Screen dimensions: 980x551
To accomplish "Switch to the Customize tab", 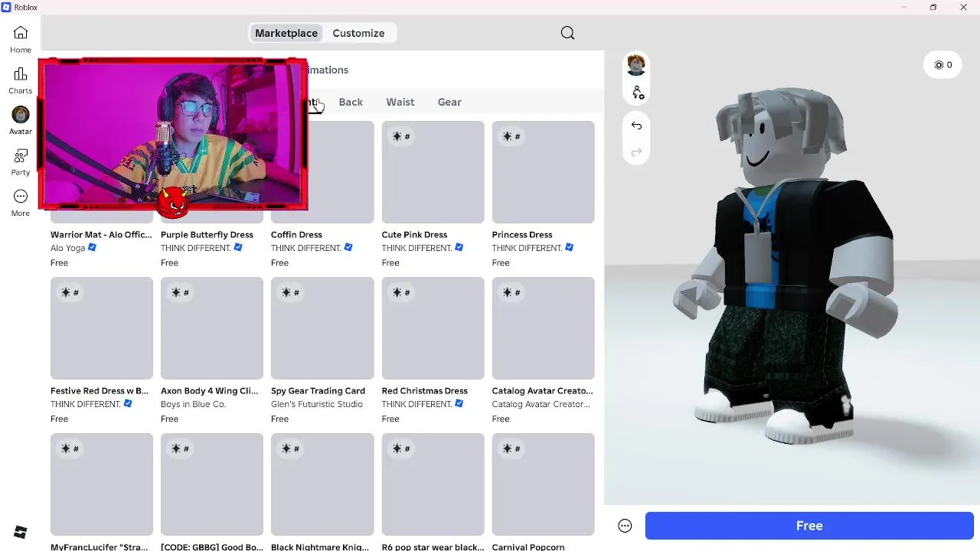I will pyautogui.click(x=358, y=33).
